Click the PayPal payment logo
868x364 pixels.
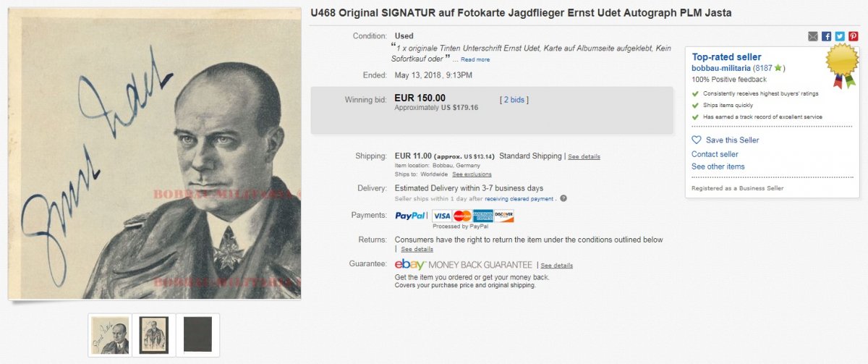click(411, 216)
